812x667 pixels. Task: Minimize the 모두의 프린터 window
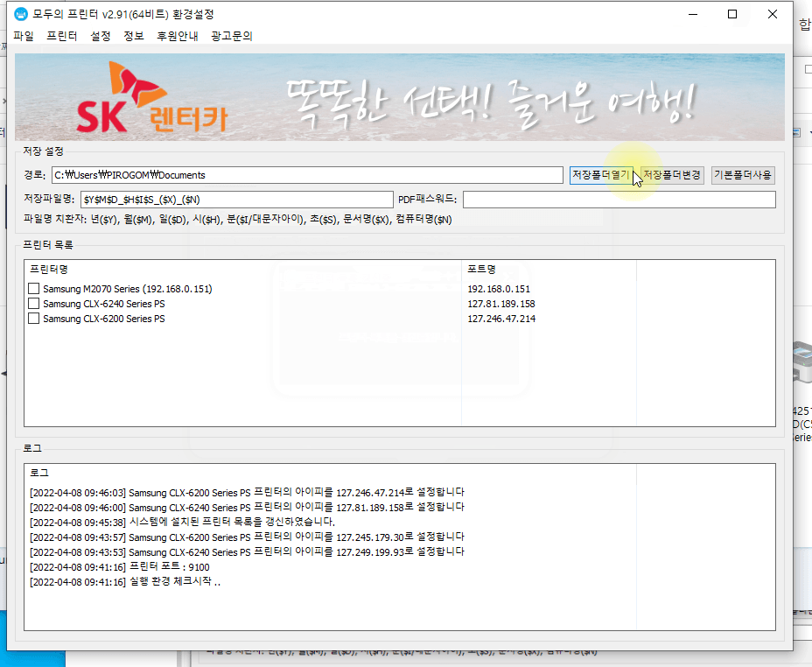[x=693, y=14]
